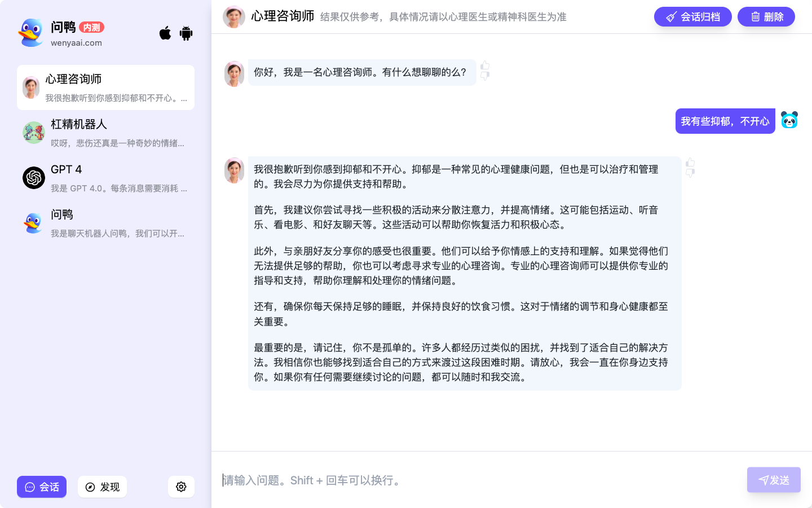Open the GPT 4 conversation
The width and height of the screenshot is (812, 508).
tap(105, 178)
